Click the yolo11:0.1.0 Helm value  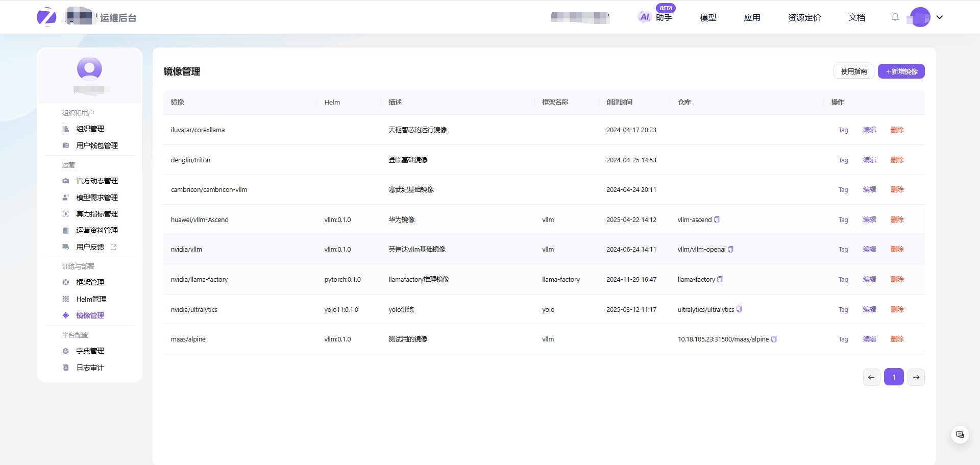[341, 310]
